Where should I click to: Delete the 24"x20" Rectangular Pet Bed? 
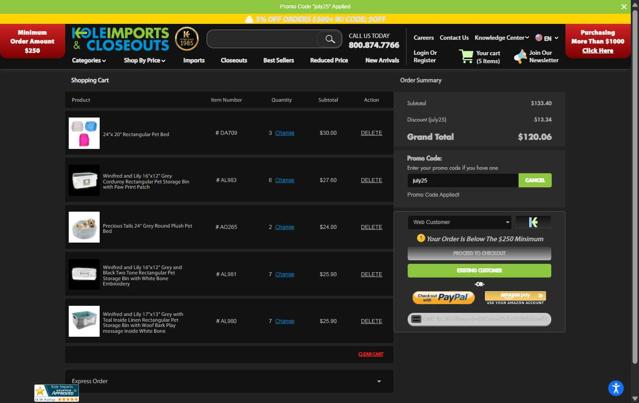click(371, 133)
